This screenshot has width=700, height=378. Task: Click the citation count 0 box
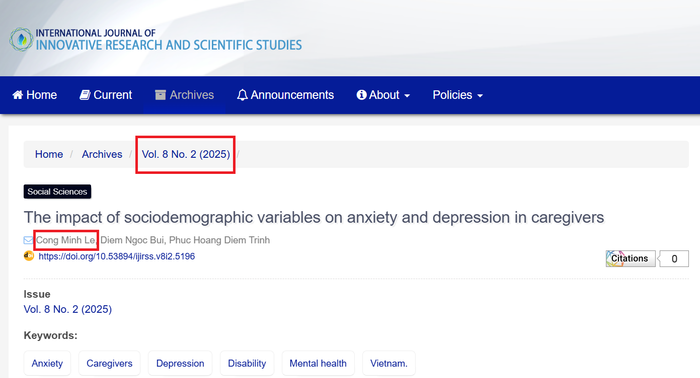pos(674,258)
